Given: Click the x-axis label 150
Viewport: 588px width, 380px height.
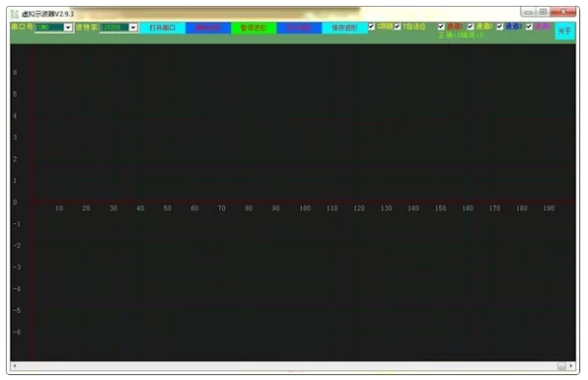Looking at the screenshot, I should point(441,208).
